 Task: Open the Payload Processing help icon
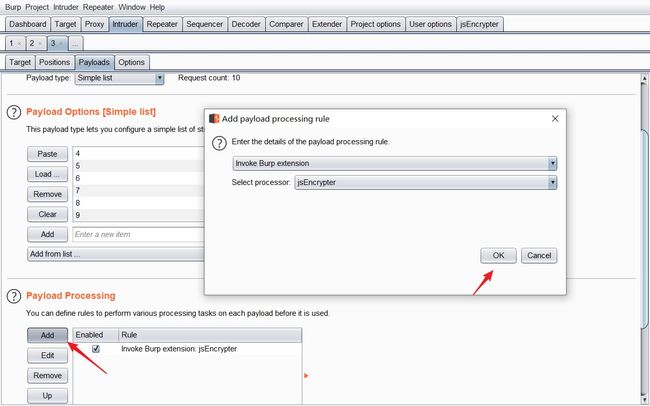tap(14, 296)
